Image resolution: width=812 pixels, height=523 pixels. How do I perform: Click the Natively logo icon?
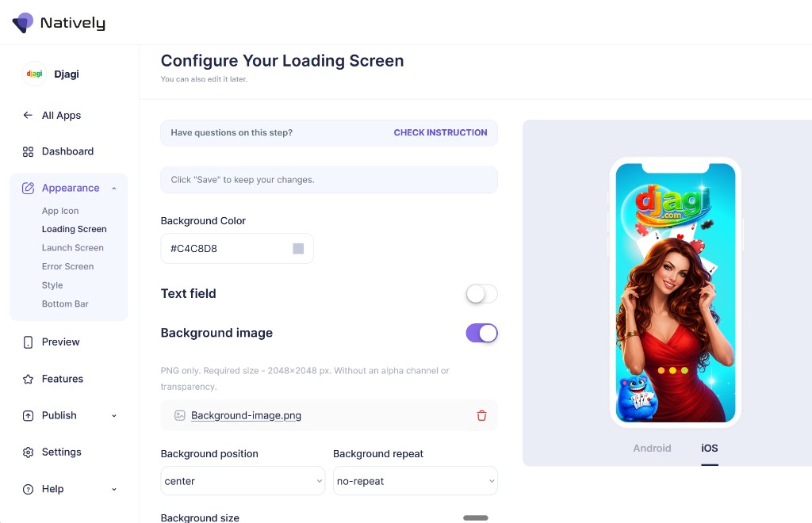coord(22,23)
